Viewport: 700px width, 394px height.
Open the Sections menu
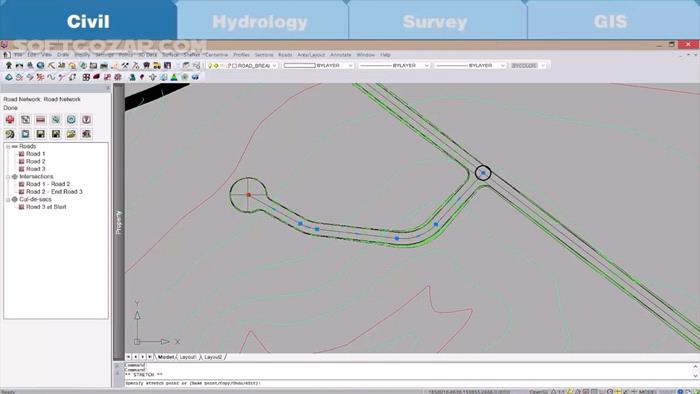click(x=264, y=54)
